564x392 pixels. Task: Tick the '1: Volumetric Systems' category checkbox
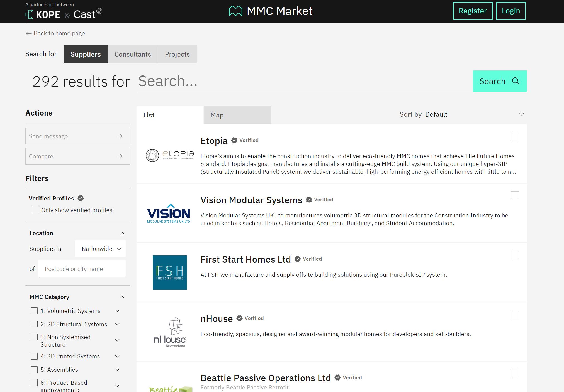[34, 310]
